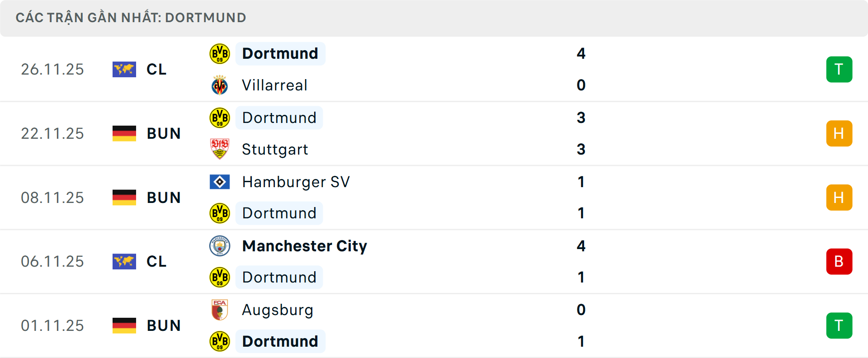Image resolution: width=868 pixels, height=358 pixels.
Task: Select the Villarreal club crest icon
Action: 220,85
